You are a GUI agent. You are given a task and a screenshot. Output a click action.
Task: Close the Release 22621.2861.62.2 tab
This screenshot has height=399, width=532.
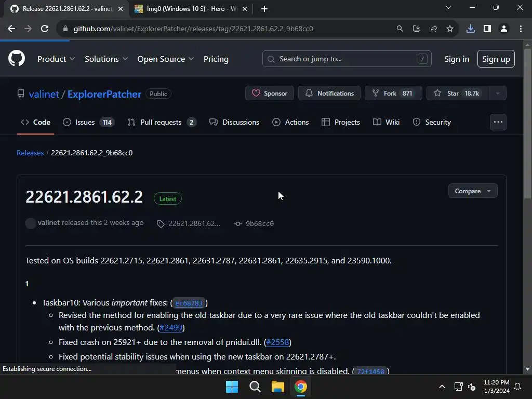pos(121,9)
